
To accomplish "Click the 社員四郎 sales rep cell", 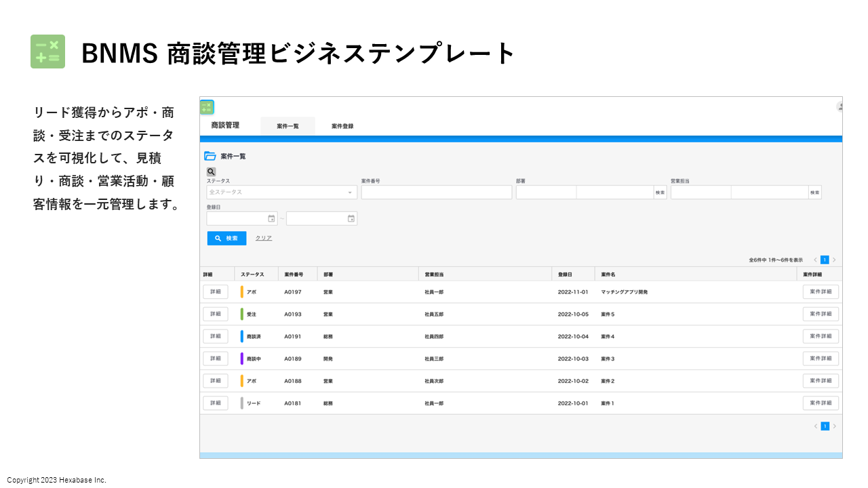I will coord(434,336).
